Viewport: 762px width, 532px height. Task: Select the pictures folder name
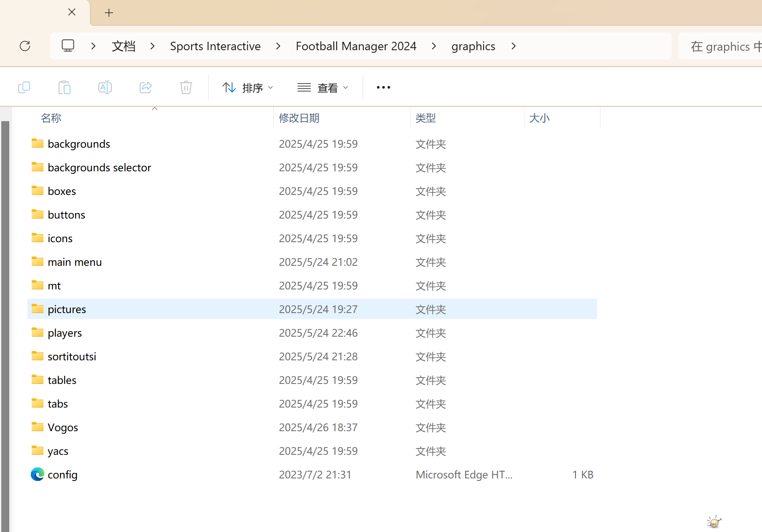tap(67, 309)
